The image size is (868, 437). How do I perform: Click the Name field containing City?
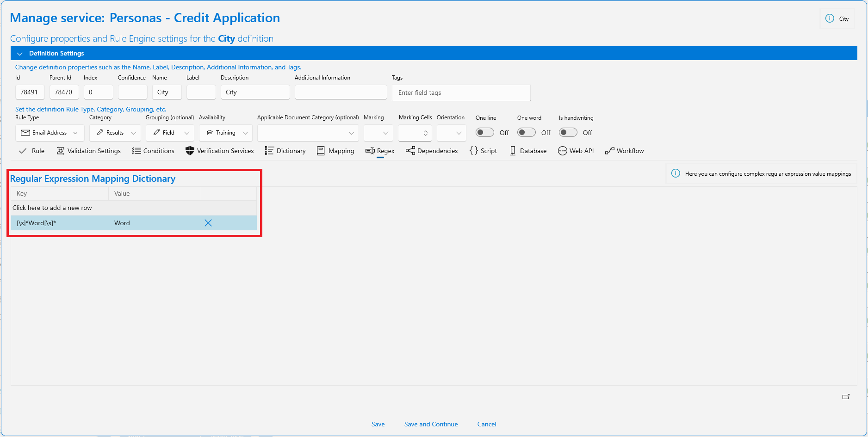(167, 92)
